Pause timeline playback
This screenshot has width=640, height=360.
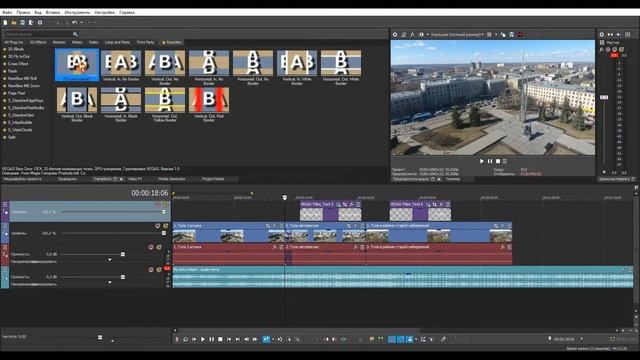(x=211, y=339)
